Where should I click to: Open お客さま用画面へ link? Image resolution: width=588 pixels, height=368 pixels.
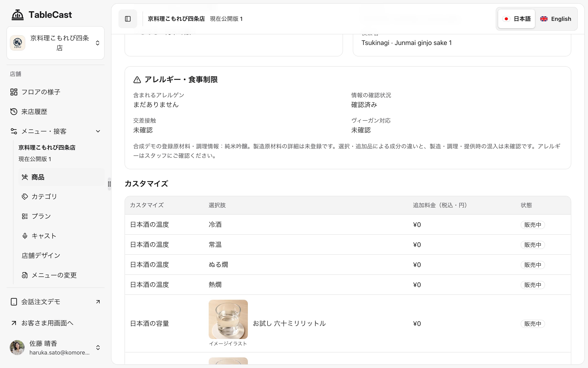[x=55, y=323]
